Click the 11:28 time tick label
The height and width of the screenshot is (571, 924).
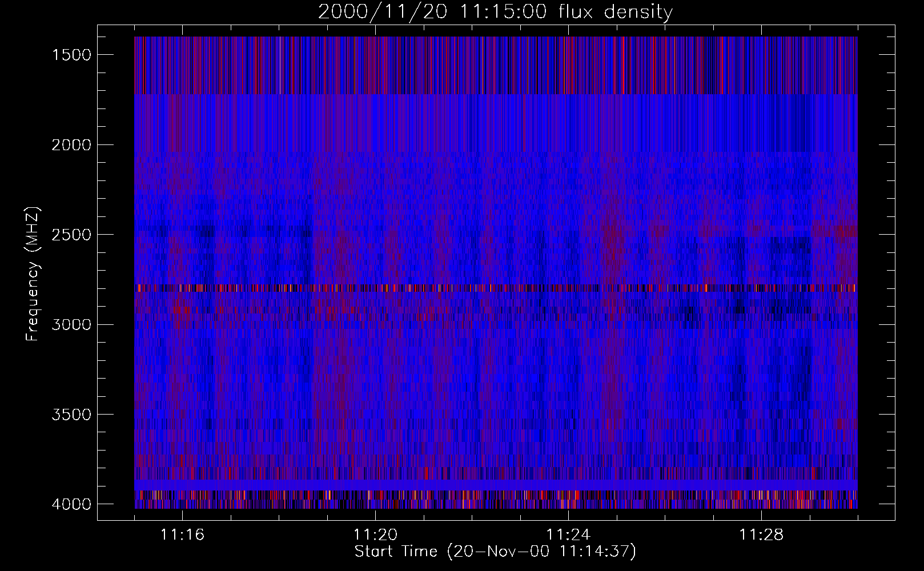click(x=761, y=535)
